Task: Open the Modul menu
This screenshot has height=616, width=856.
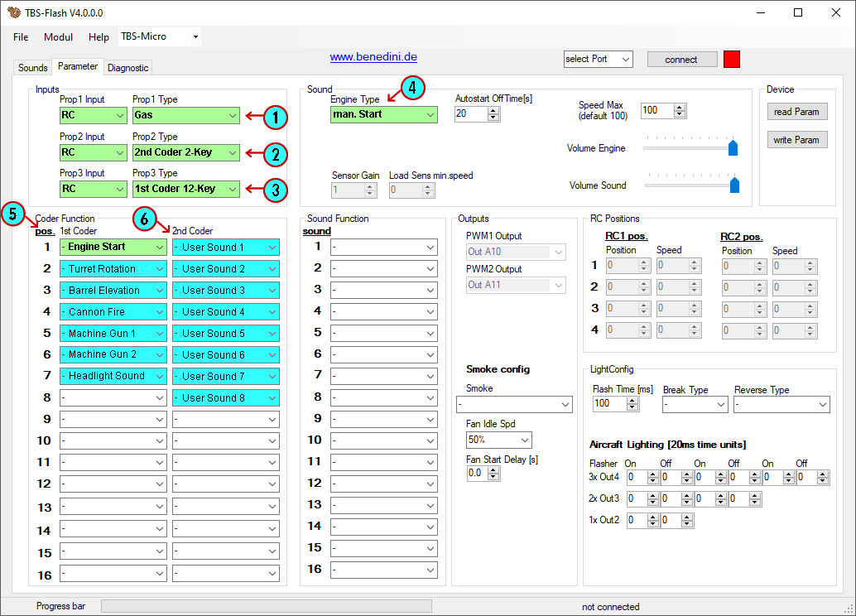Action: [x=58, y=37]
